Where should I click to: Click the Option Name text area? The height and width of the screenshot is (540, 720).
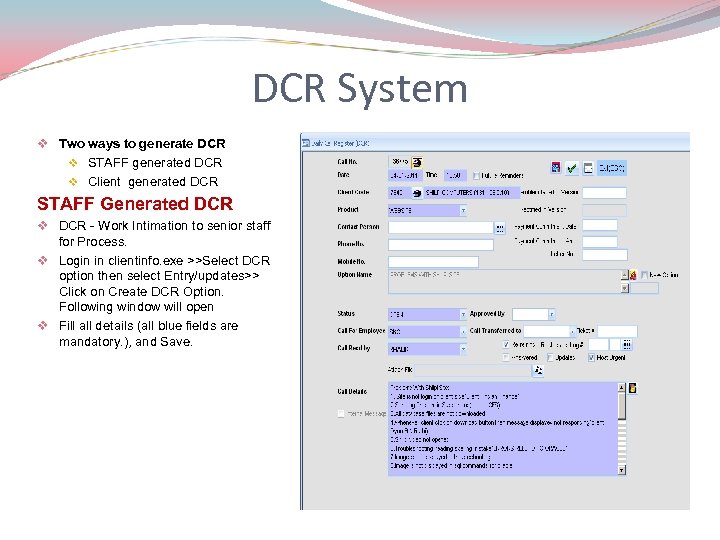(504, 281)
